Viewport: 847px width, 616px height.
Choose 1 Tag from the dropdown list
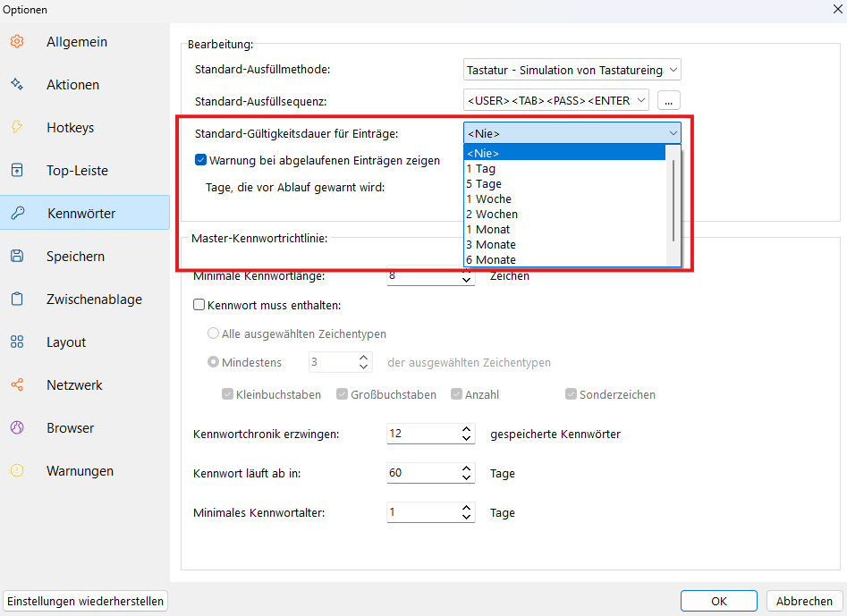tap(564, 168)
